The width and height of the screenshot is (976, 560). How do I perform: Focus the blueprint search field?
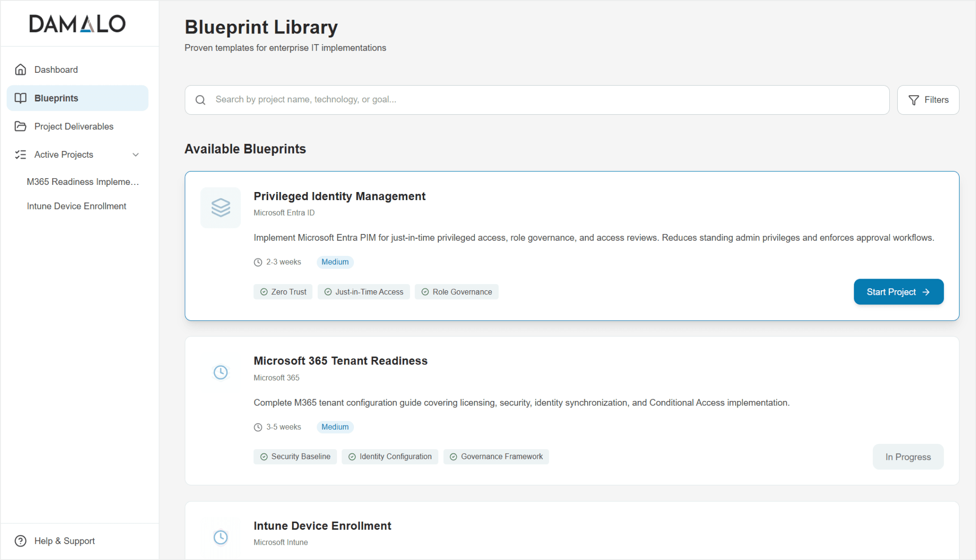coord(536,100)
